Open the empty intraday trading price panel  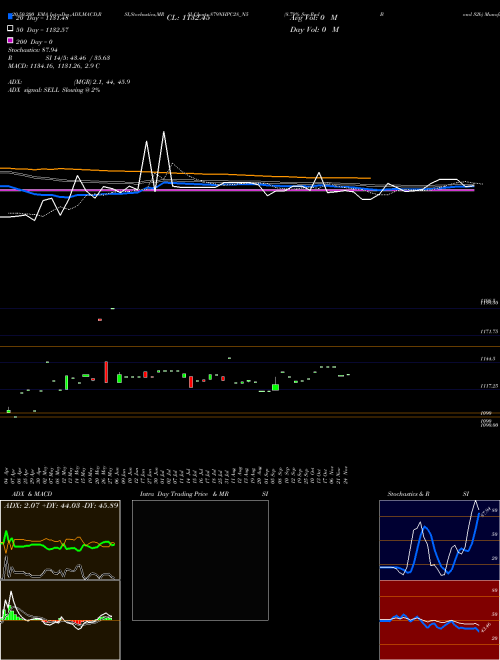pos(200,560)
